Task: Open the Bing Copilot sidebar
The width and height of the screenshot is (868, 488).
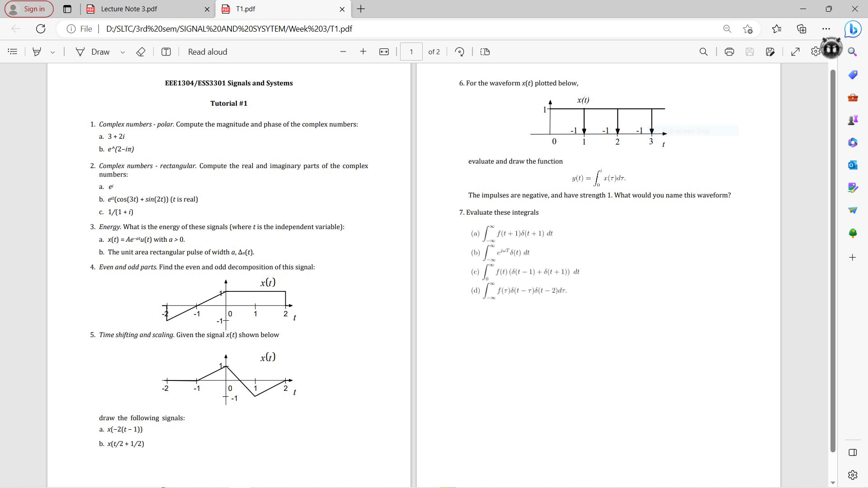Action: (x=853, y=29)
